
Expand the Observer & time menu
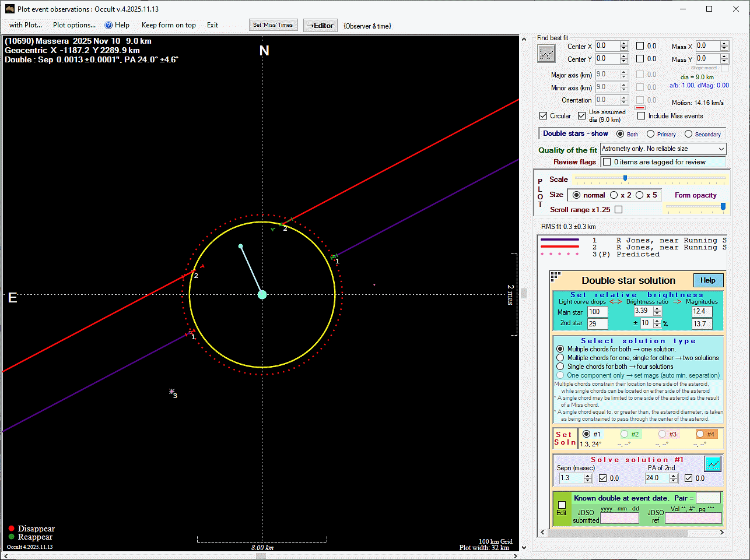[x=367, y=26]
